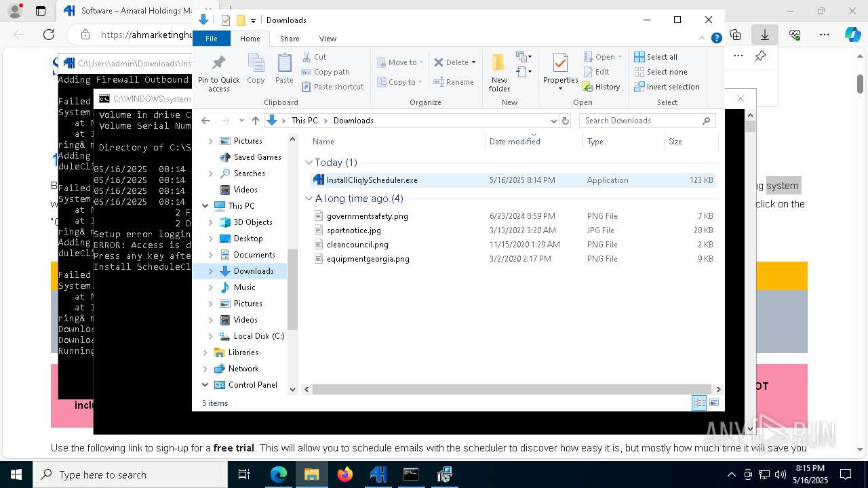This screenshot has width=868, height=488.
Task: Click the Task View taskbar icon
Action: (244, 474)
